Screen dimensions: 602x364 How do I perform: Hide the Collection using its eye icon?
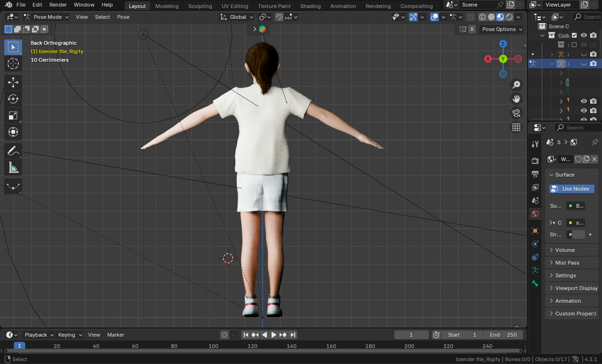click(584, 35)
